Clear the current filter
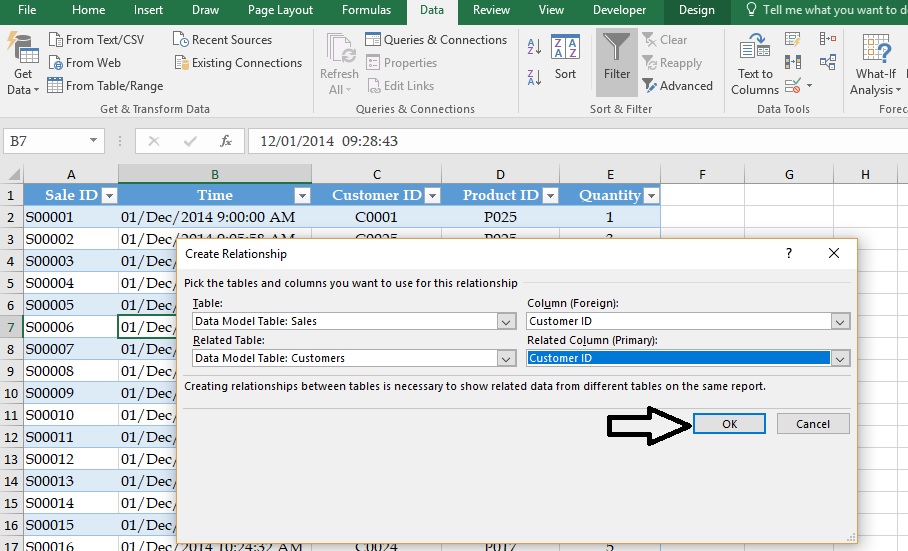 (x=665, y=39)
